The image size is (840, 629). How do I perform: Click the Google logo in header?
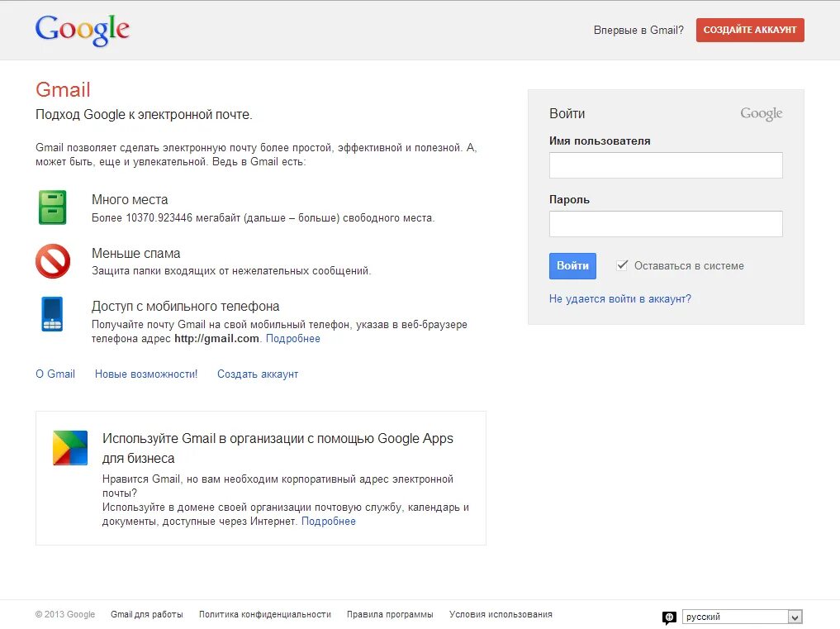tap(83, 31)
